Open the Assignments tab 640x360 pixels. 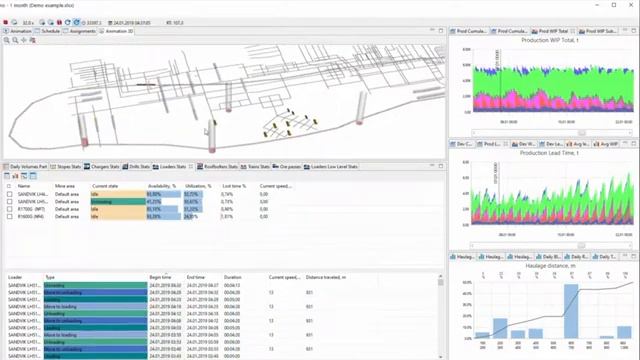[80, 31]
